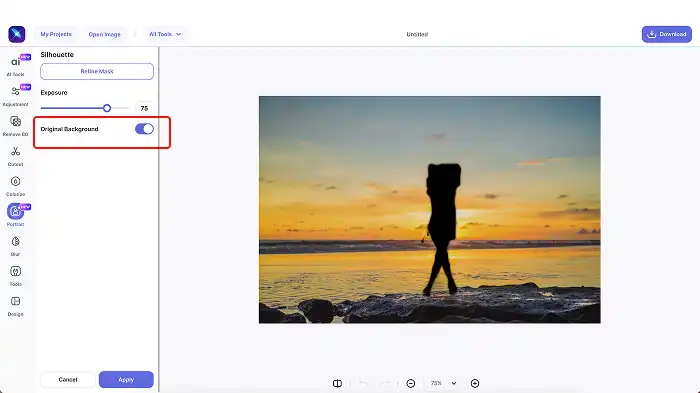Open the Adjustment sidebar panel

click(x=16, y=96)
